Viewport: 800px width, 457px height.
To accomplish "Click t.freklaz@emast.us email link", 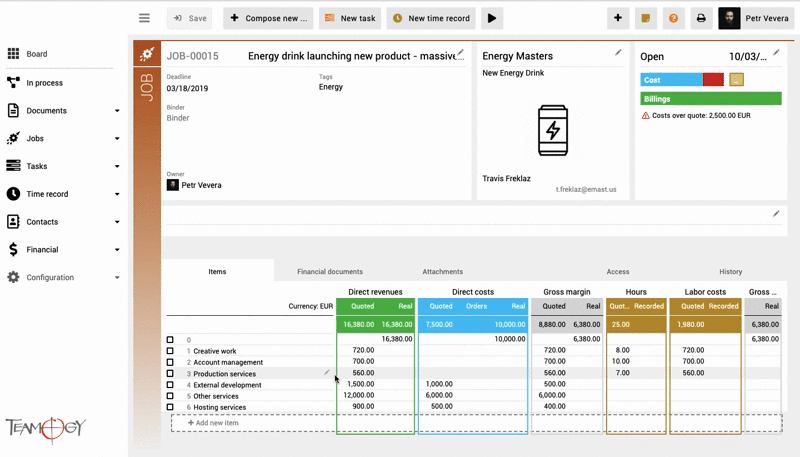I will (x=586, y=189).
